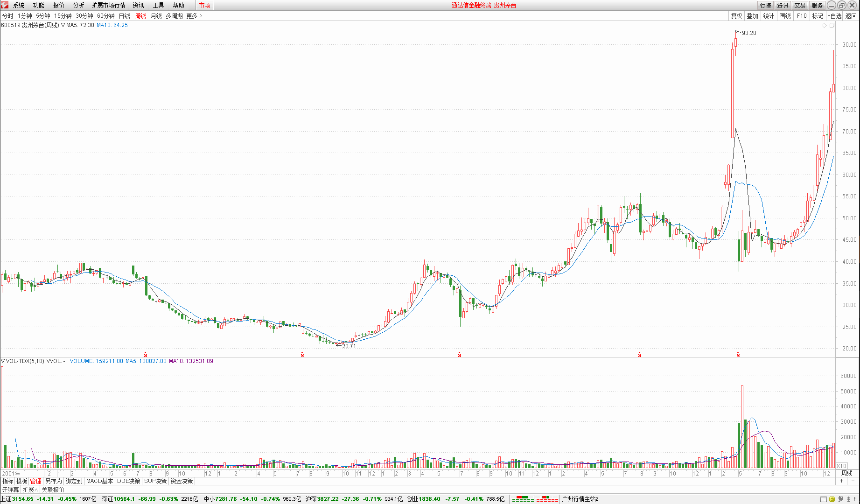Image resolution: width=860 pixels, height=504 pixels.
Task: Click the red application logo icon
Action: (x=5, y=5)
